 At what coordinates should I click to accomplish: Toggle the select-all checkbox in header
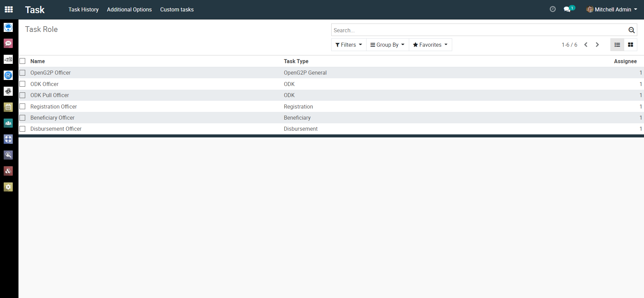click(x=23, y=61)
